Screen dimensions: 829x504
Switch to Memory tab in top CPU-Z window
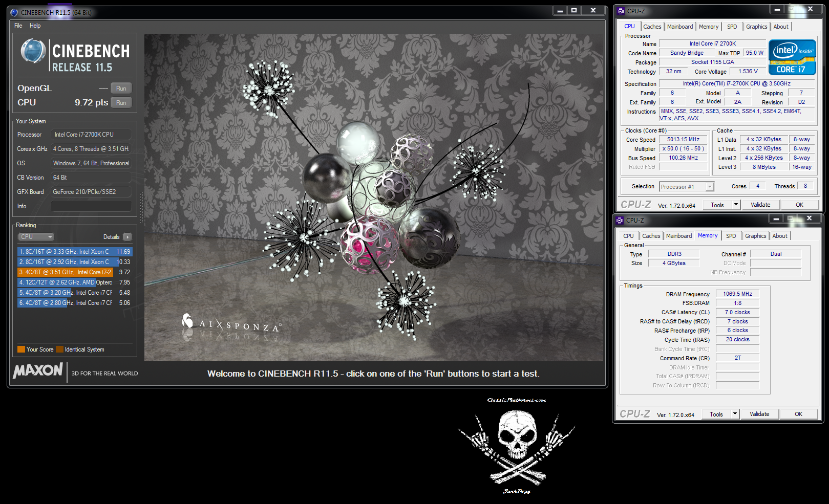(x=709, y=27)
